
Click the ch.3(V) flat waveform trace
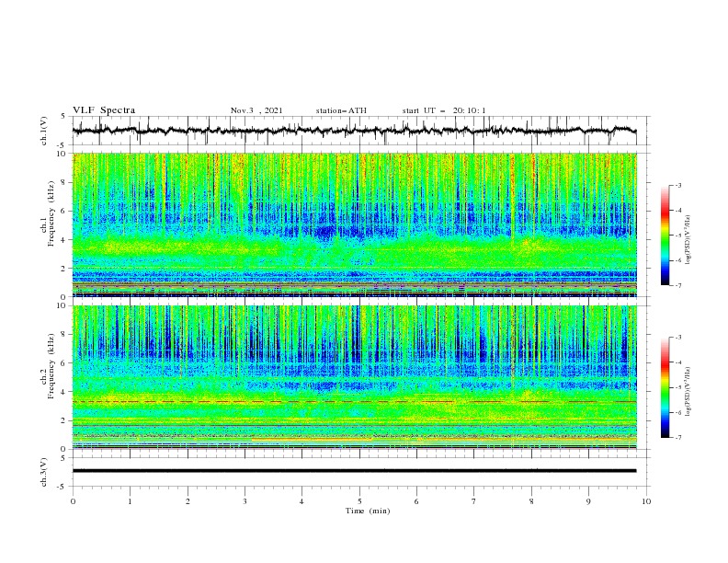tap(354, 471)
